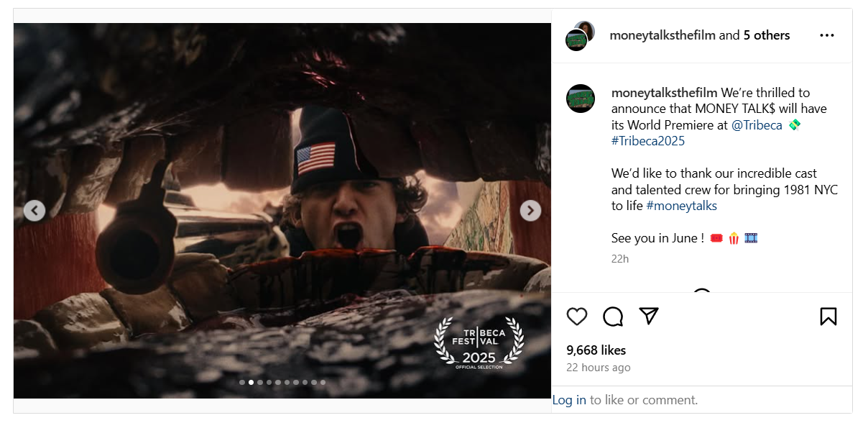The image size is (868, 423).
Task: View the 9,668 likes list
Action: point(596,350)
